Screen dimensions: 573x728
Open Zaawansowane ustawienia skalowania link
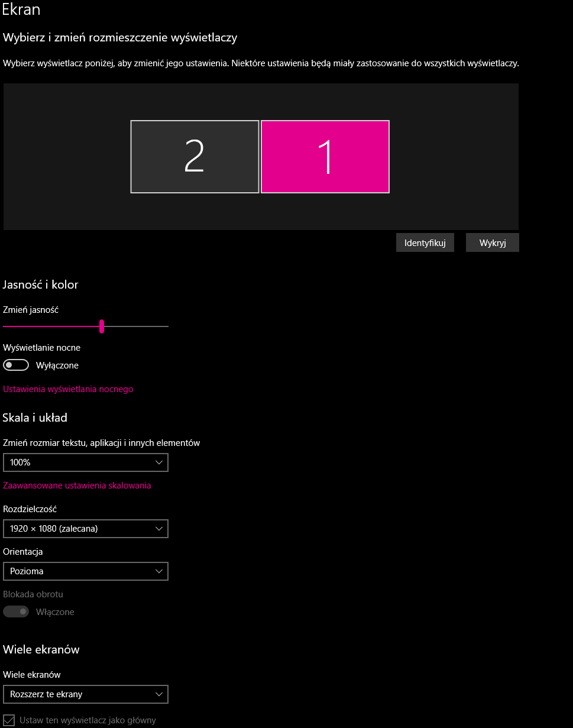click(77, 486)
